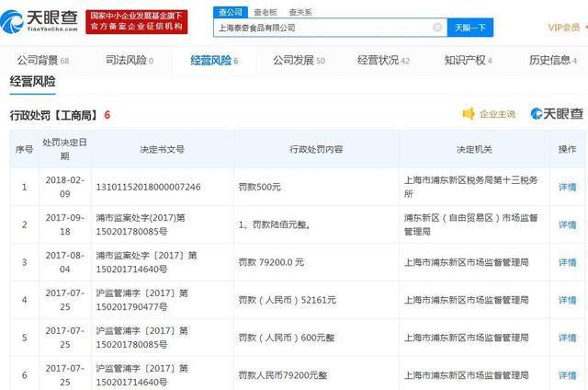Click the Tianyancha logo icon
Viewport: 588px width, 390px height.
12,21
